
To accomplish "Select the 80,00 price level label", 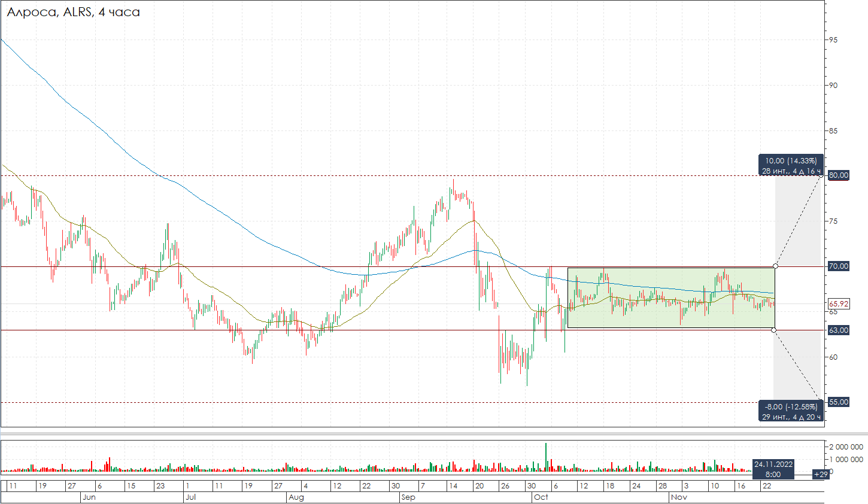I will (838, 175).
